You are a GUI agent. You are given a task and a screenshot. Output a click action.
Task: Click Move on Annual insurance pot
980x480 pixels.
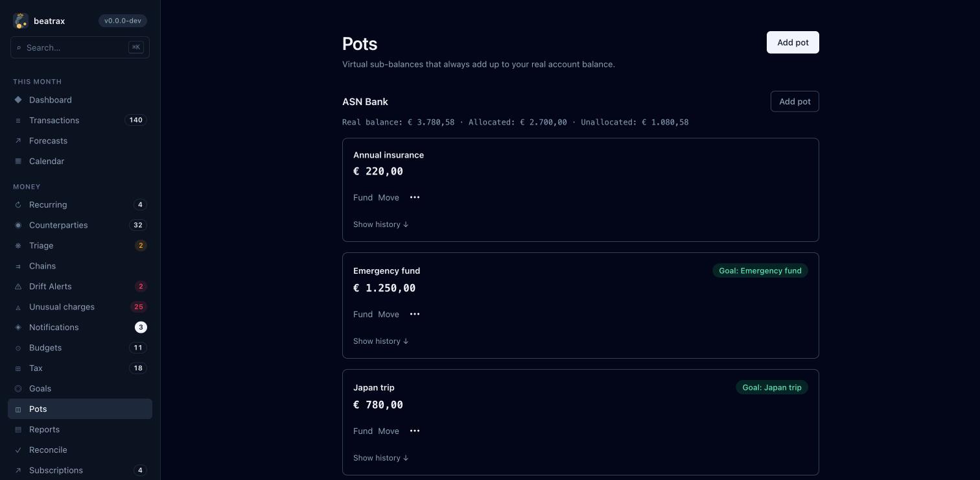389,197
